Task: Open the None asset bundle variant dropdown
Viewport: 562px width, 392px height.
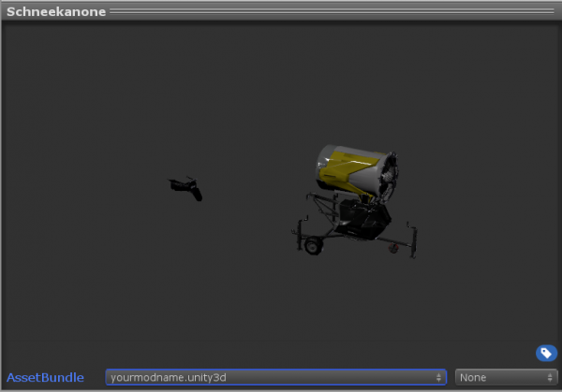Action: (506, 377)
